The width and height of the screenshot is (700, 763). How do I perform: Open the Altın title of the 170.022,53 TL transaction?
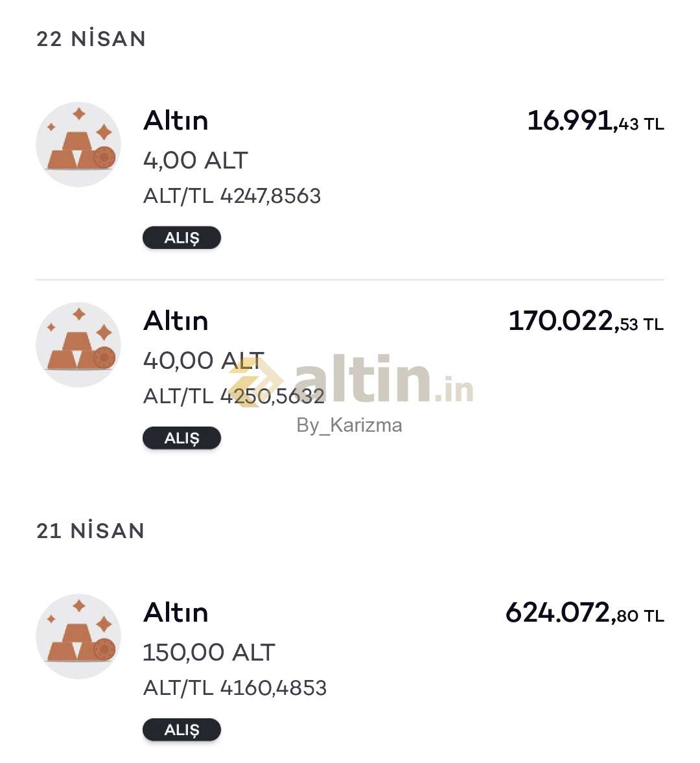(x=176, y=322)
